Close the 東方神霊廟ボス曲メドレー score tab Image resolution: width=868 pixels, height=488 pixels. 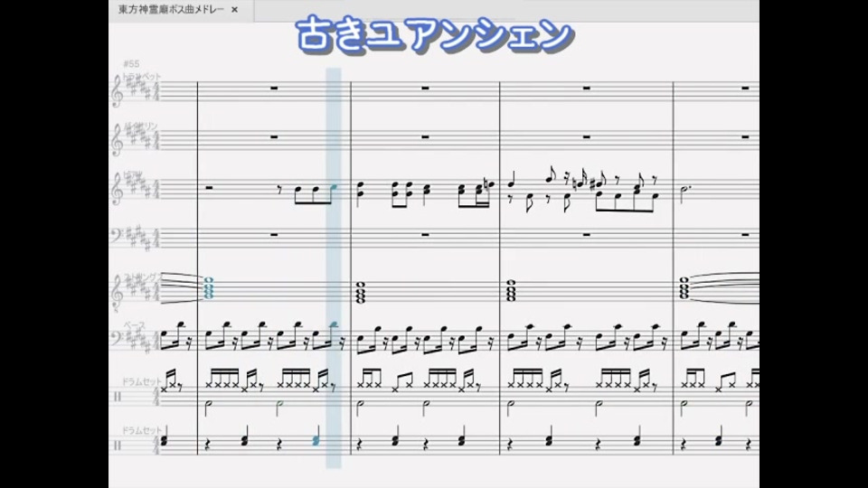point(235,9)
